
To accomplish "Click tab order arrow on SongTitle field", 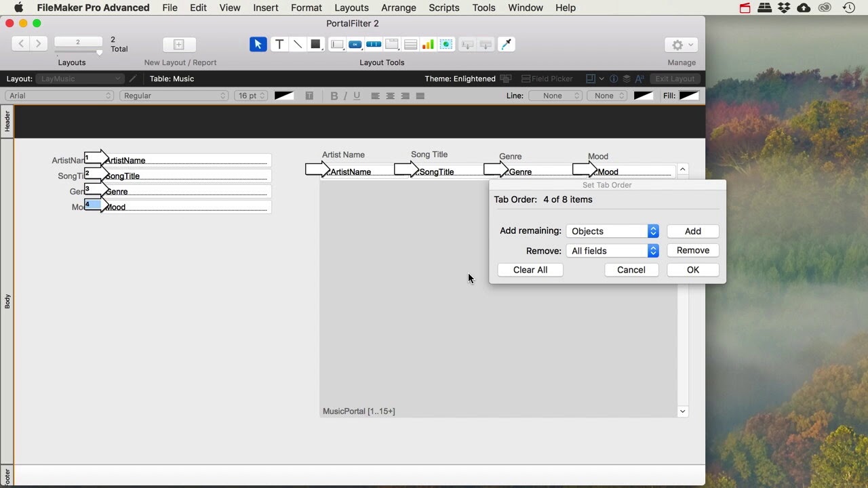I will pyautogui.click(x=96, y=174).
